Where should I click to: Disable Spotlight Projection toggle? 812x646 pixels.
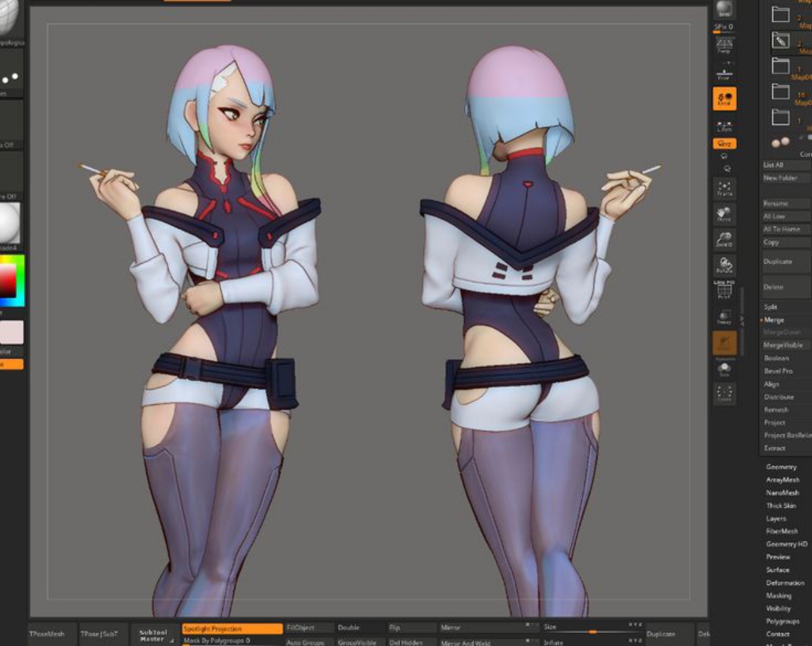231,629
